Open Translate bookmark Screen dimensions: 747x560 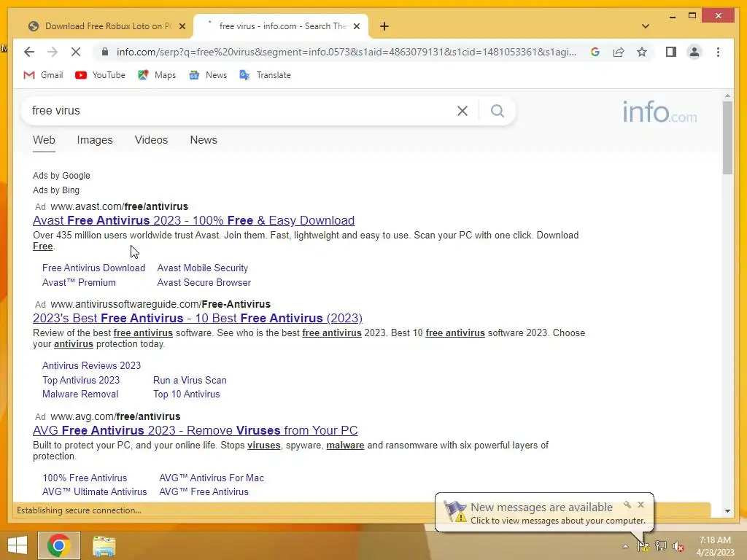266,75
